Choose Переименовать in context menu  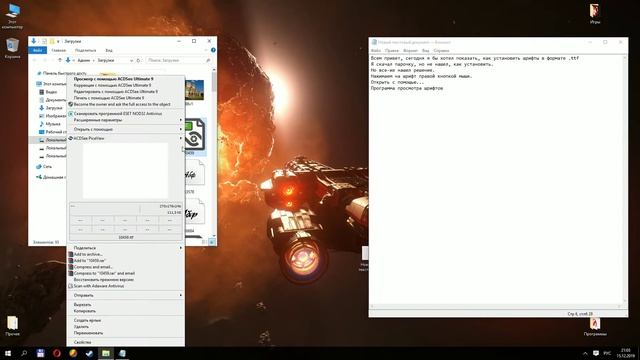126,333
